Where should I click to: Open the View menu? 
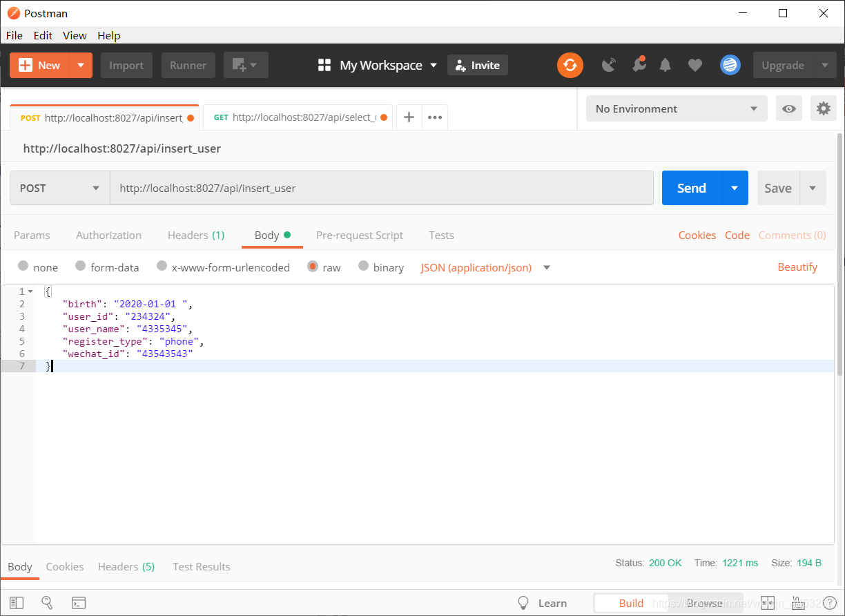(75, 35)
